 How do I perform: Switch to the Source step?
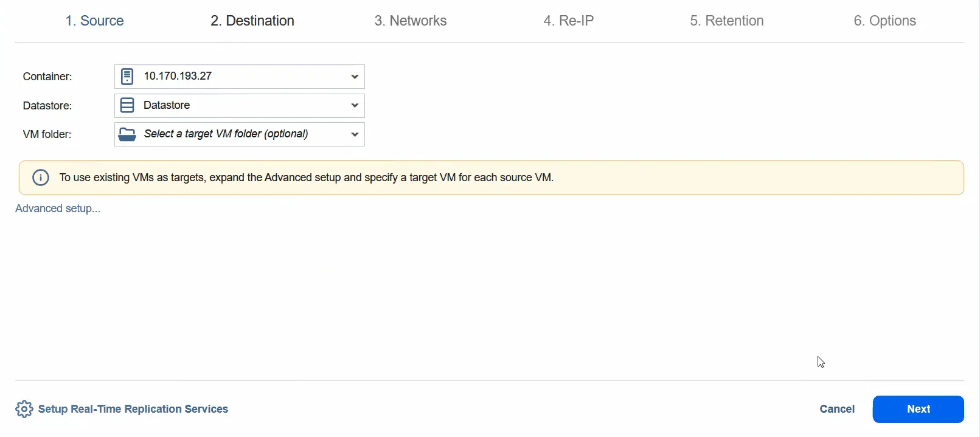[x=94, y=20]
